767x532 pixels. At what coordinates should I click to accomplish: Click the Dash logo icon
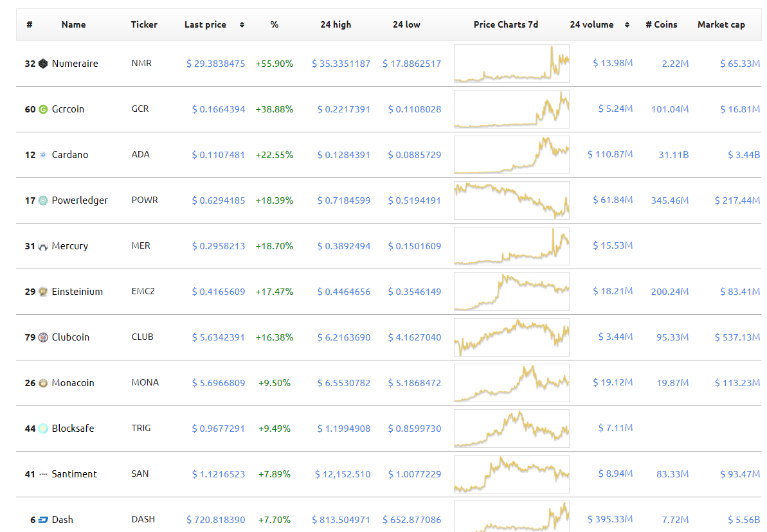43,520
